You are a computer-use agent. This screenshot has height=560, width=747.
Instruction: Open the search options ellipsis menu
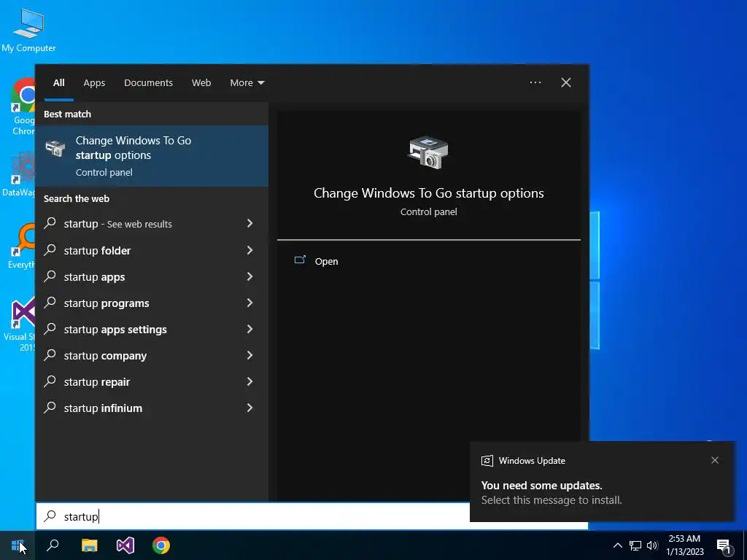[x=535, y=82]
